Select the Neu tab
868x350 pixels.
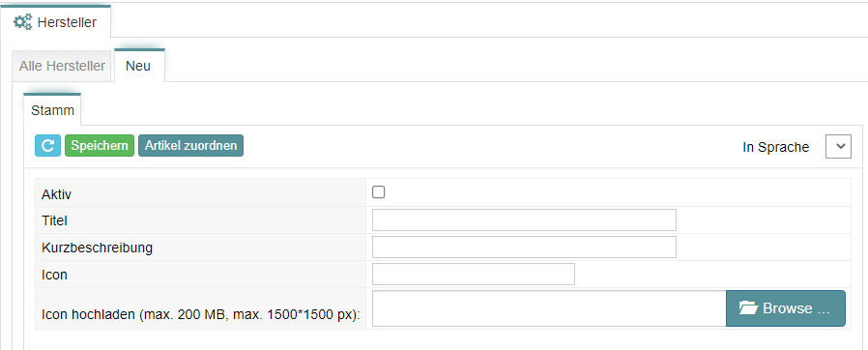(138, 66)
